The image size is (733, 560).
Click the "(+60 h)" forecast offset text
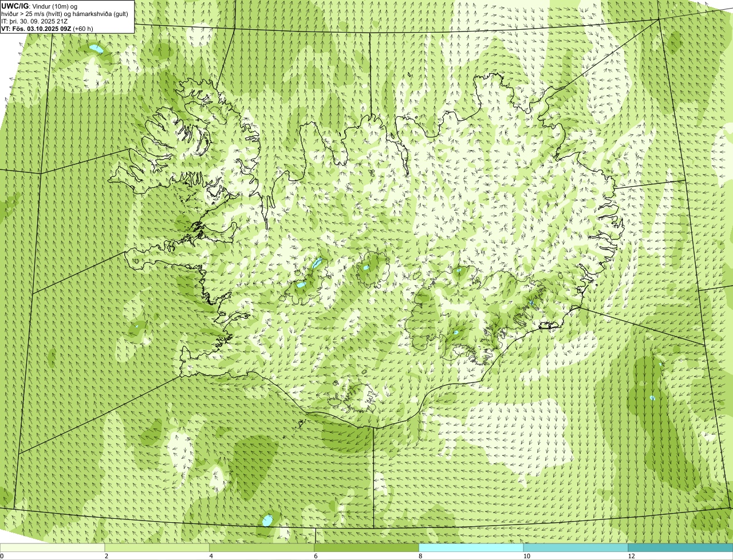tap(83, 29)
